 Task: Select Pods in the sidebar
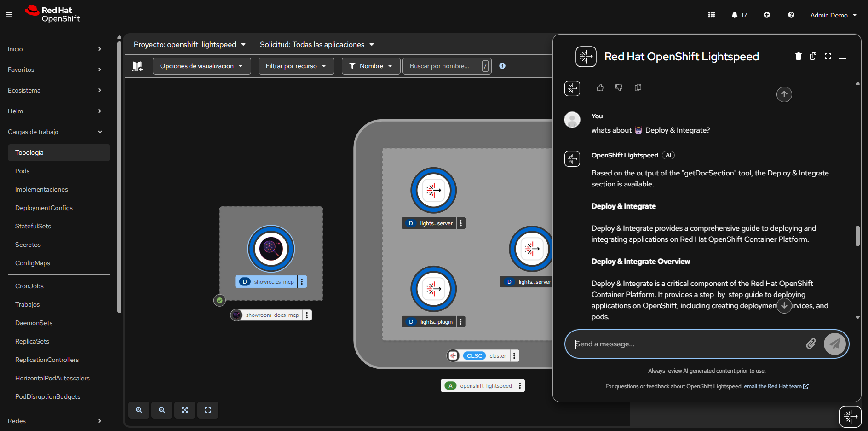coord(23,171)
